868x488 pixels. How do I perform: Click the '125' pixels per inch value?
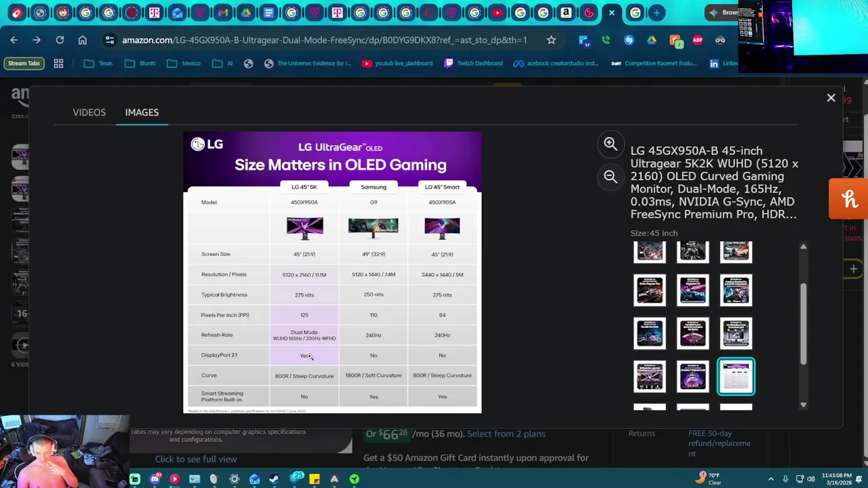pyautogui.click(x=304, y=315)
